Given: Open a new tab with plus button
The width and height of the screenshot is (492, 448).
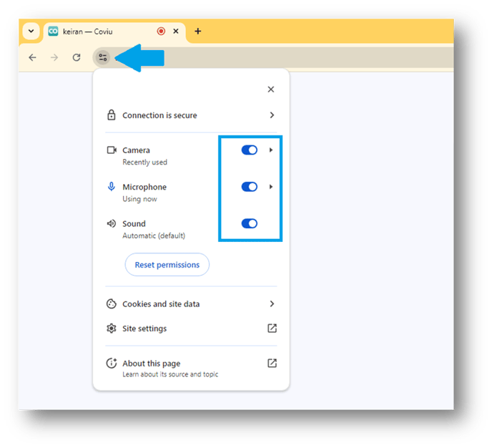Looking at the screenshot, I should [x=197, y=31].
